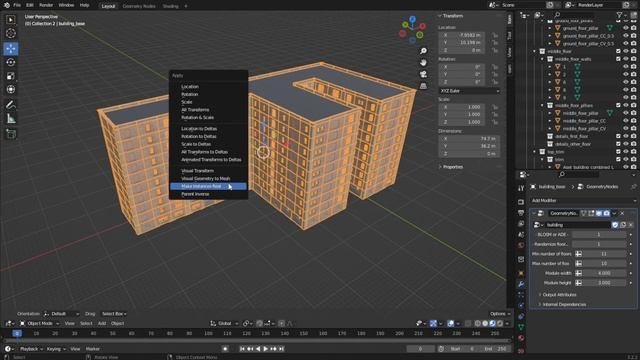Expand the ground_floor_pillar_CC_0.5 object
Image resolution: width=640 pixels, height=360 pixels.
(550, 36)
